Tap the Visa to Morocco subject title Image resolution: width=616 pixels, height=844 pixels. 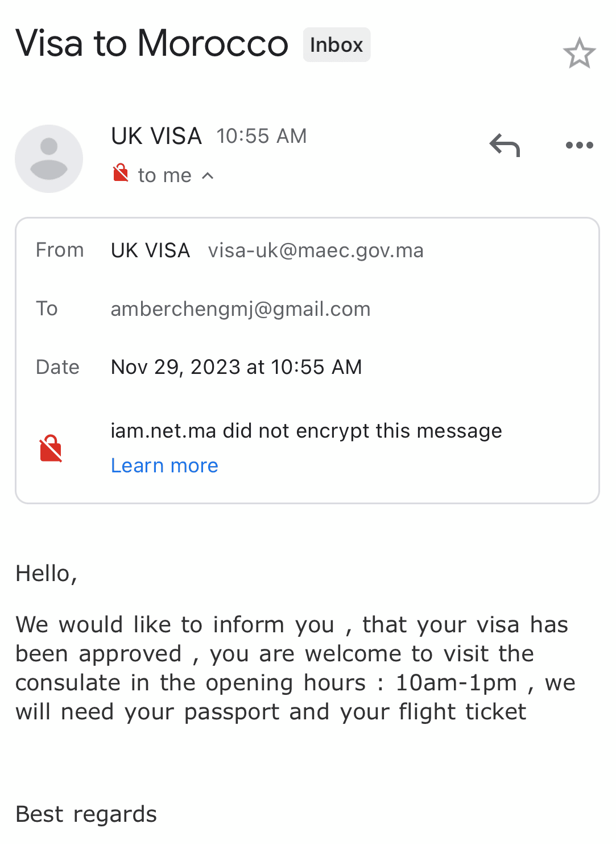[x=152, y=43]
